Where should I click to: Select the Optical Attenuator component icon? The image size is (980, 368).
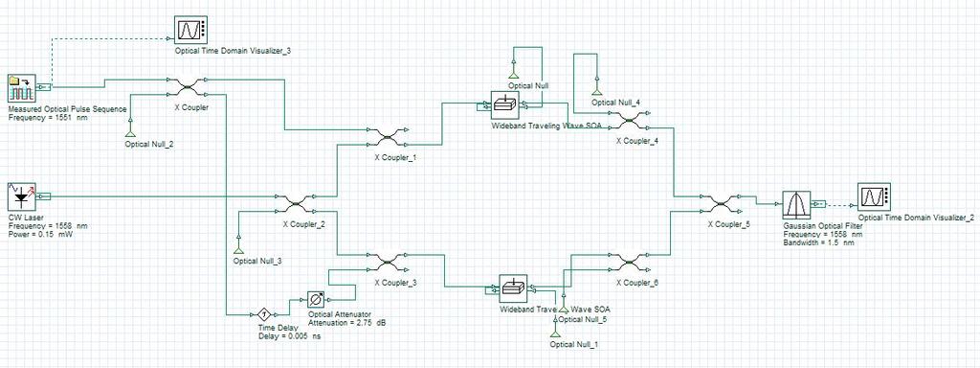pos(317,300)
